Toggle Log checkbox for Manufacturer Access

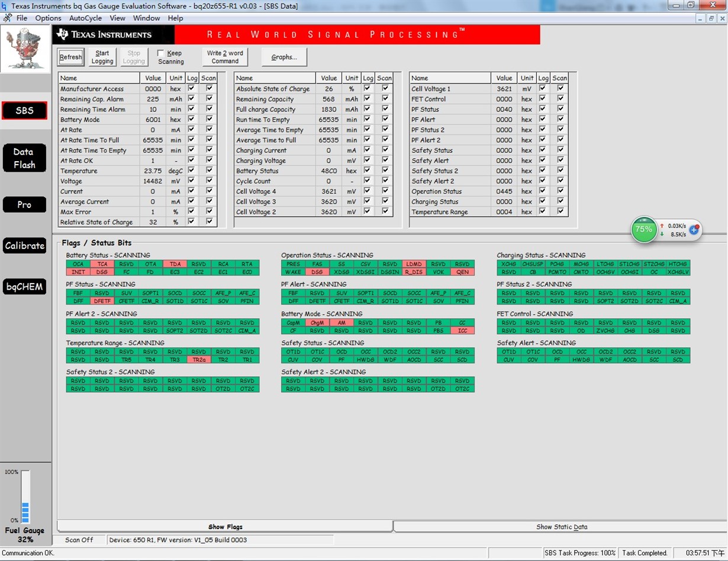click(x=191, y=88)
